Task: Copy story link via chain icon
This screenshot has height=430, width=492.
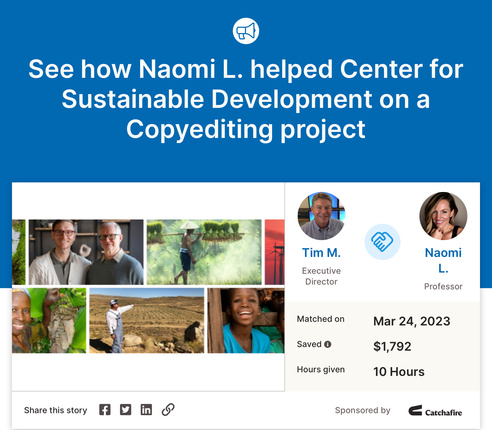Action: click(x=168, y=410)
